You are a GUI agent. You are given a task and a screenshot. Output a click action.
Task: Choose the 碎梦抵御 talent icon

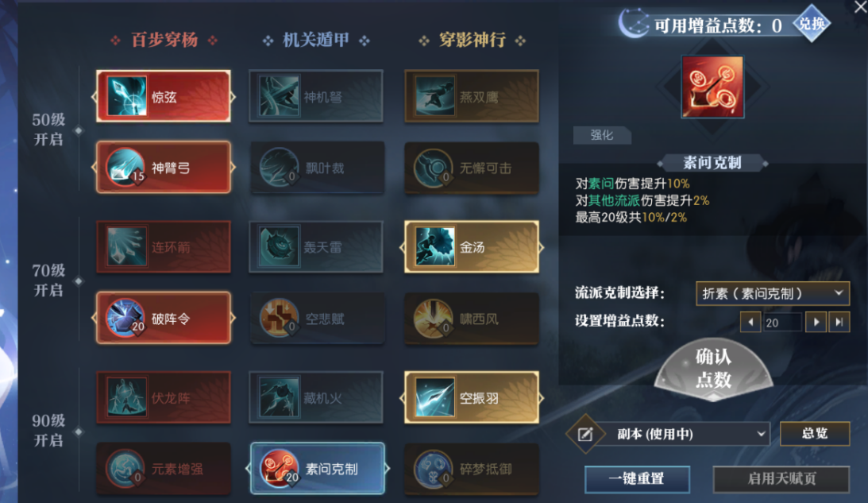pyautogui.click(x=434, y=469)
